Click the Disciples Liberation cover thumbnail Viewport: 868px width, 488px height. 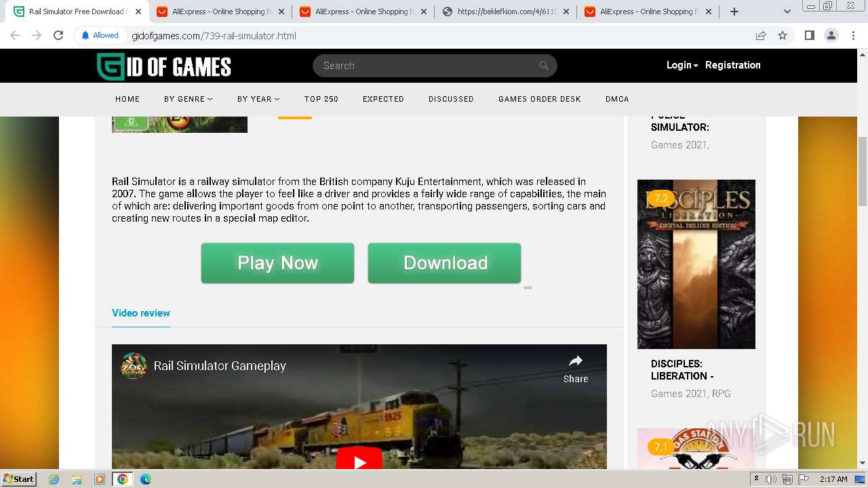[x=696, y=264]
